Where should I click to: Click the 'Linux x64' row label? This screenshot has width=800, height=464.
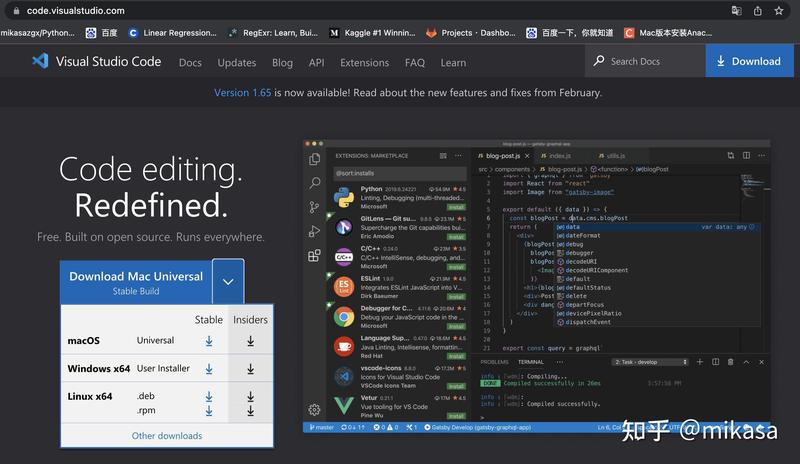[90, 396]
